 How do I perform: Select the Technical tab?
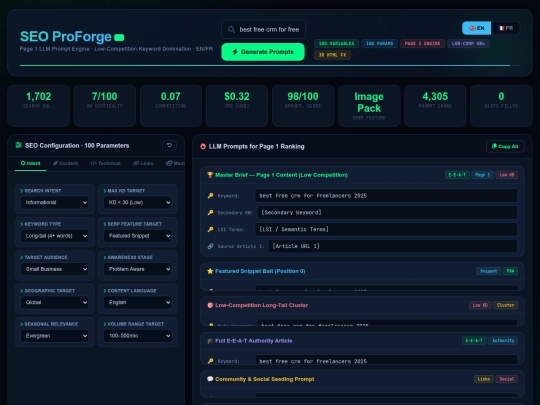pyautogui.click(x=105, y=163)
